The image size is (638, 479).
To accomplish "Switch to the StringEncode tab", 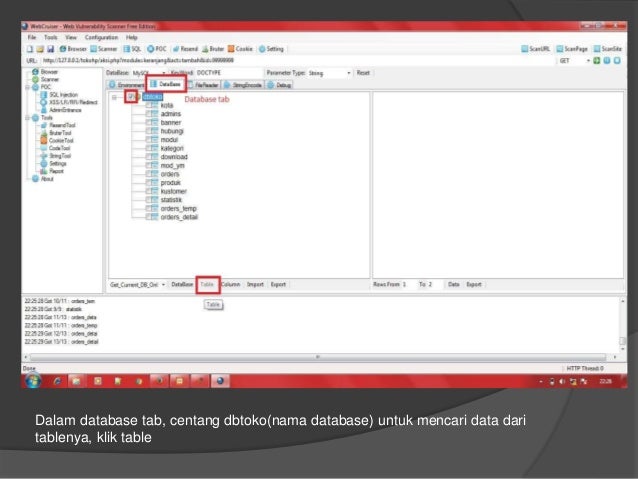I will click(x=243, y=85).
